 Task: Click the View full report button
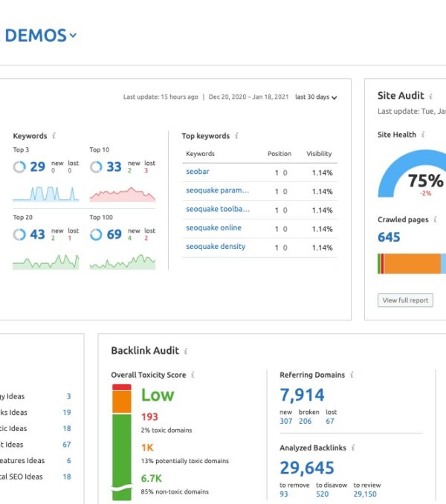tap(405, 300)
